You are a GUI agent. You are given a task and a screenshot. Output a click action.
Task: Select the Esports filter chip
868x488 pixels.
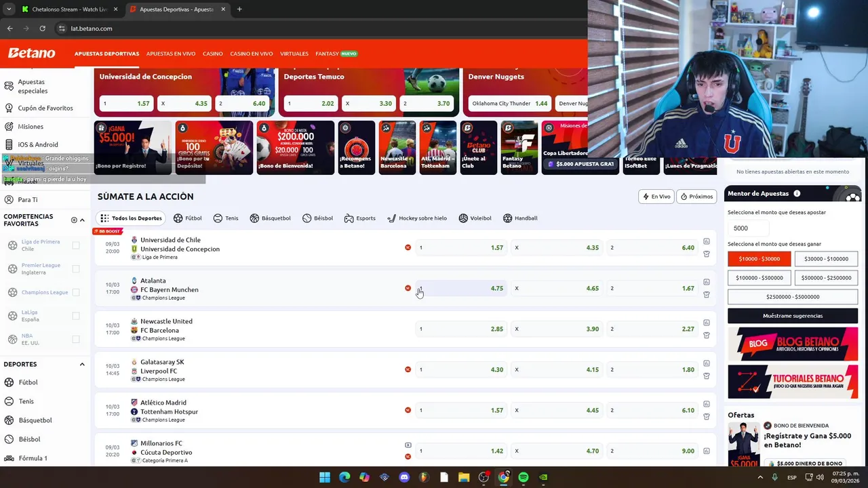point(359,218)
